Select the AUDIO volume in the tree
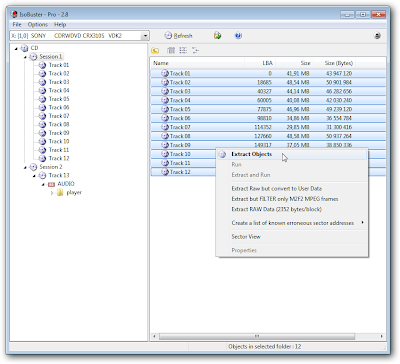The image size is (400, 364). point(66,184)
